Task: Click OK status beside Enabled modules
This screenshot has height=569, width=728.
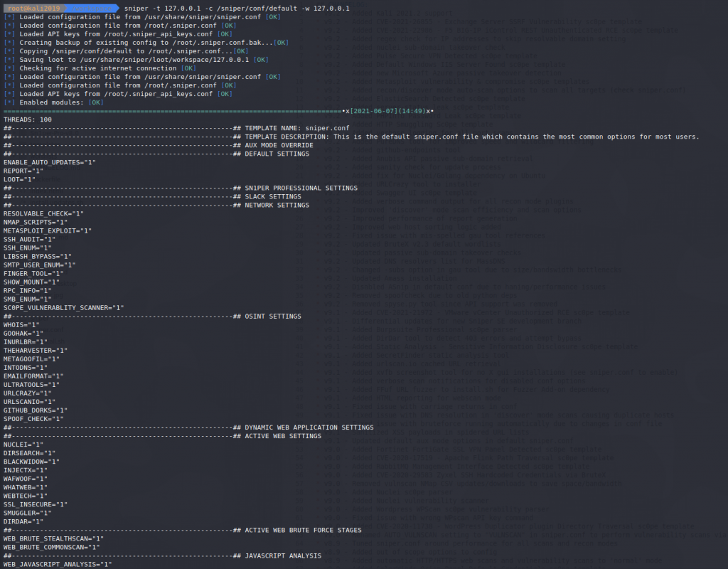Action: (96, 102)
